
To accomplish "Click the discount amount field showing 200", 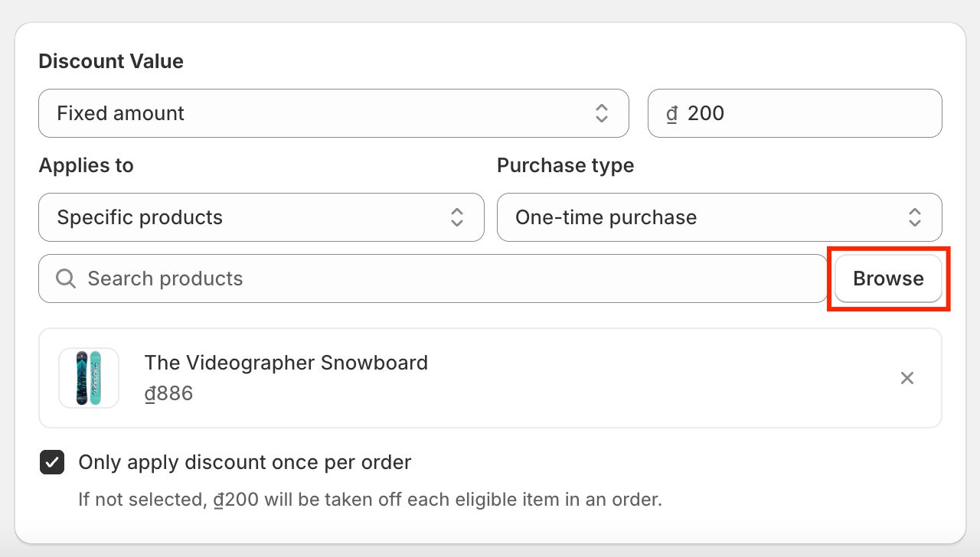I will click(766, 113).
